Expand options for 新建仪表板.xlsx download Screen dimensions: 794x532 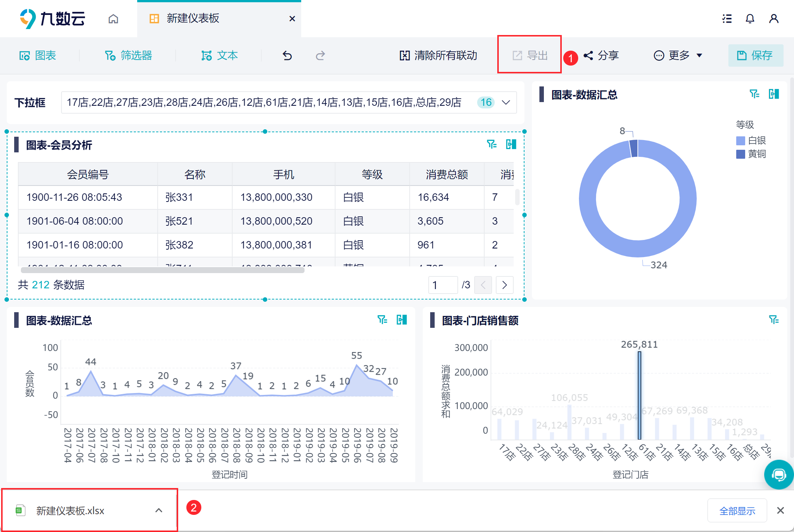[x=159, y=510]
